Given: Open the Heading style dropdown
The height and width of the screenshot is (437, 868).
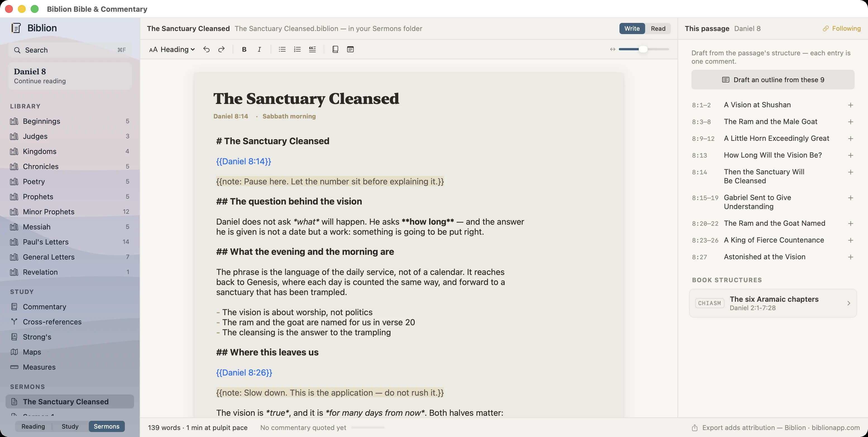Looking at the screenshot, I should (172, 49).
